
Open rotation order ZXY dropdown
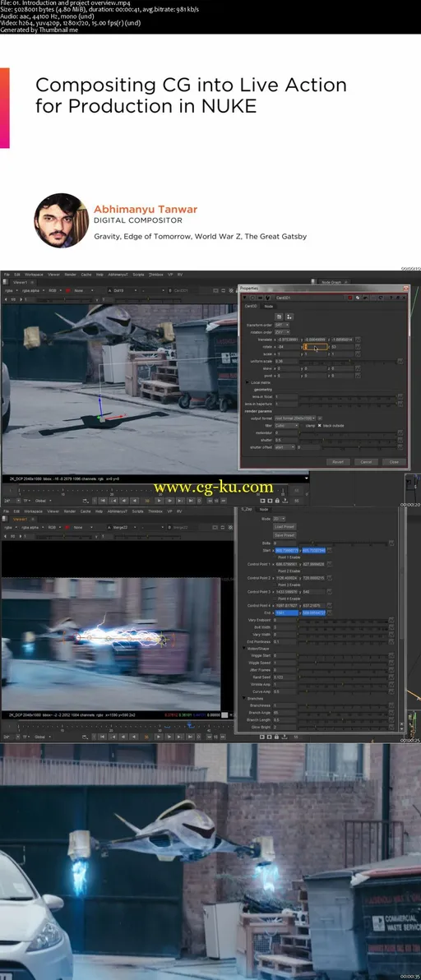[282, 332]
